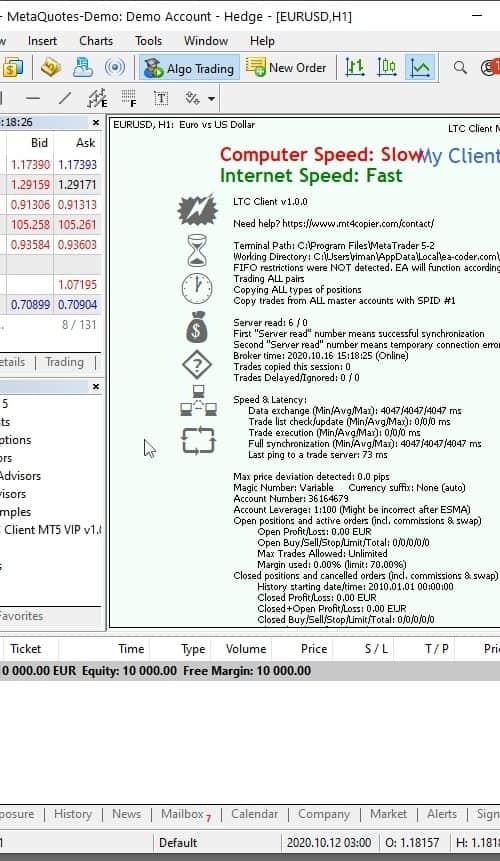Image resolution: width=500 pixels, height=861 pixels.
Task: Open the account notifications icon with red badge
Action: coord(490,67)
